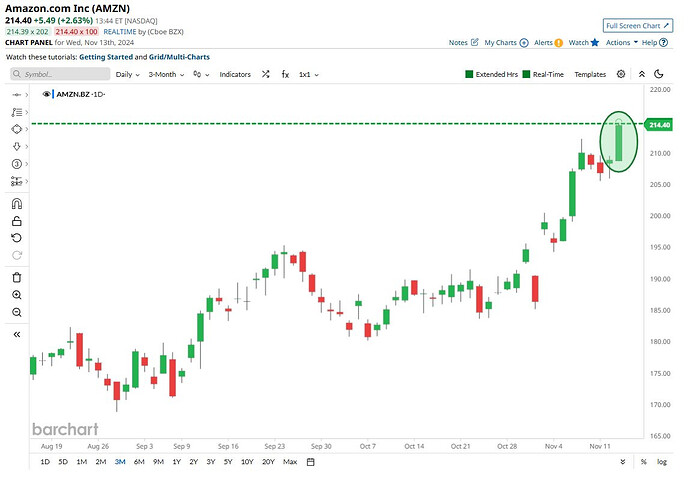Open the bar type dropdown
The height and width of the screenshot is (481, 690).
coord(201,74)
